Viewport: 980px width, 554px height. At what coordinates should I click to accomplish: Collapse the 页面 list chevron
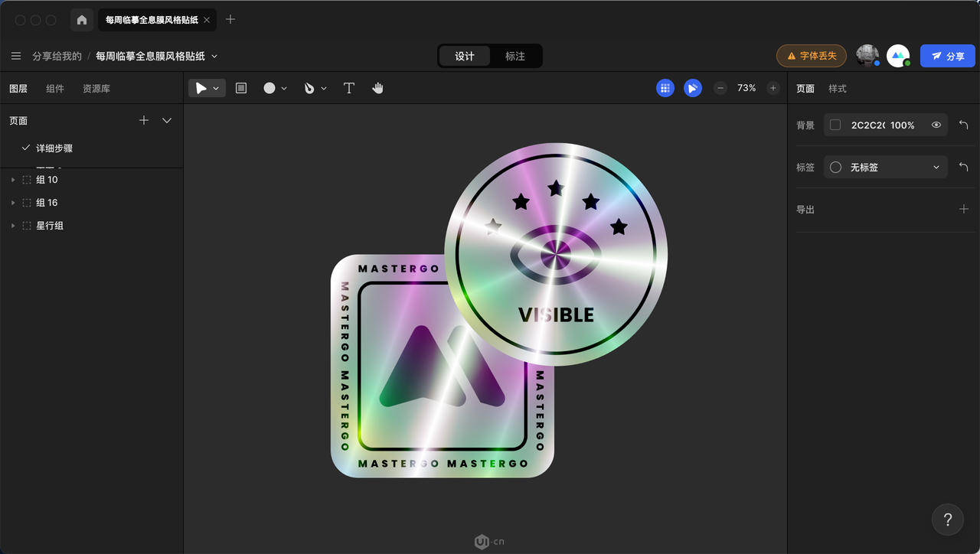click(167, 120)
